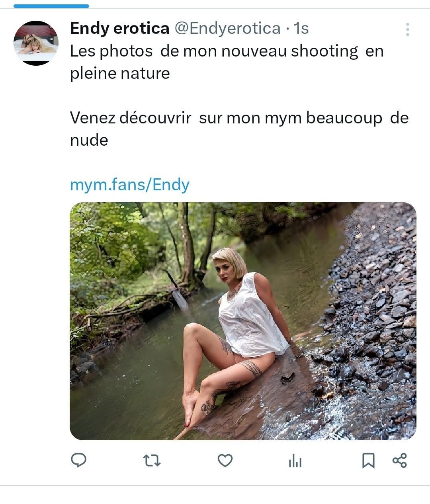The height and width of the screenshot is (504, 430).
Task: Click the share icon under the post
Action: pos(399,461)
